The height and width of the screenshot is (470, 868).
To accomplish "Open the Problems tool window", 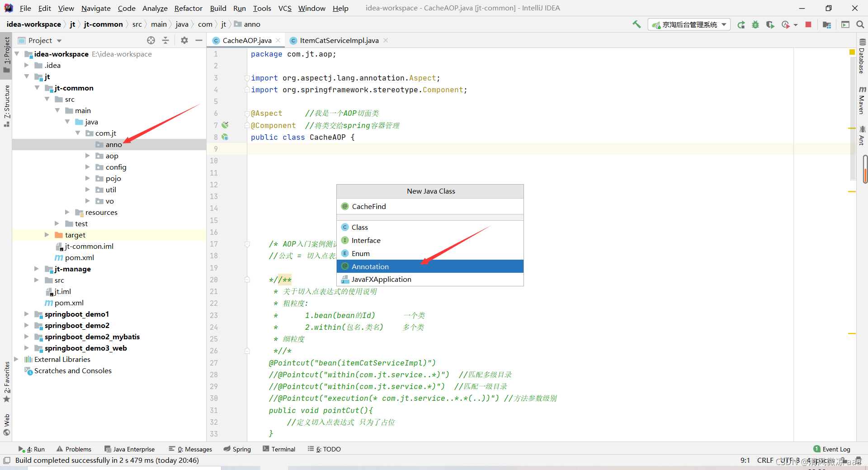I will click(x=74, y=449).
